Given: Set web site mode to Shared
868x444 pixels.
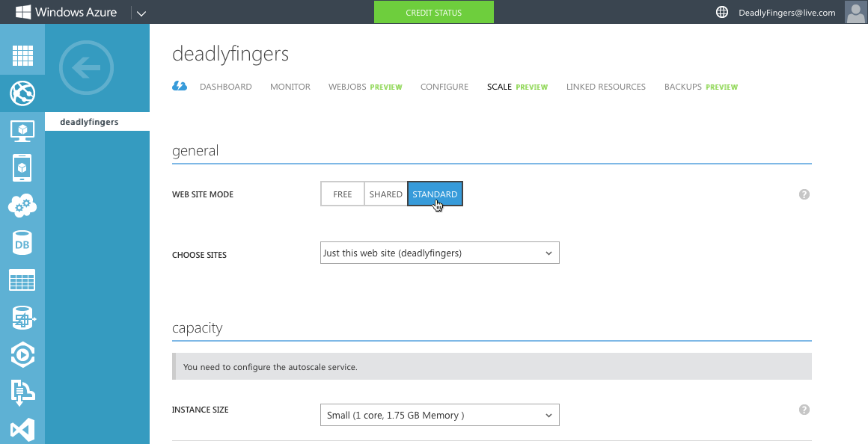Looking at the screenshot, I should point(386,194).
